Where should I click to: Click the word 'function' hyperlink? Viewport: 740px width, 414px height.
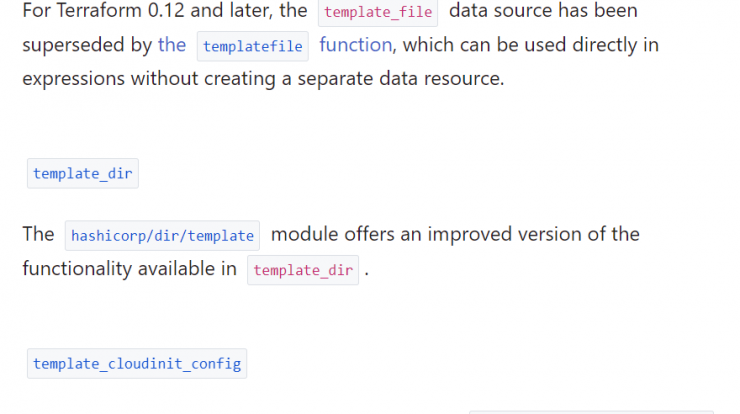(355, 45)
